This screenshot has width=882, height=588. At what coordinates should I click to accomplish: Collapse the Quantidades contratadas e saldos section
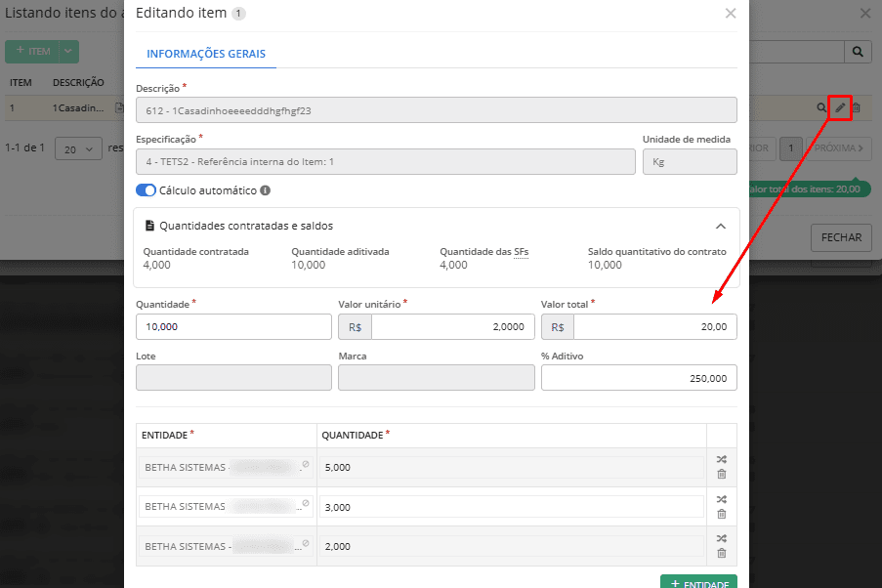(721, 226)
